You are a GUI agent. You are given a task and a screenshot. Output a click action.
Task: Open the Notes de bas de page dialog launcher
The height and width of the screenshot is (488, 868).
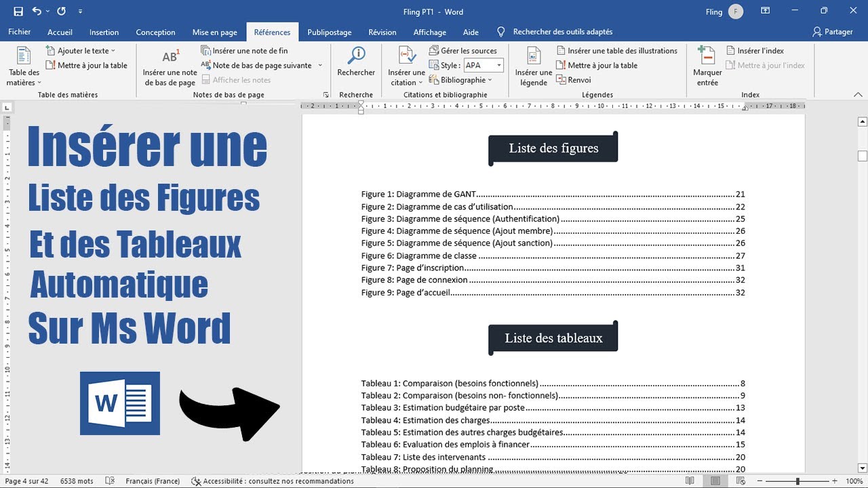(325, 95)
